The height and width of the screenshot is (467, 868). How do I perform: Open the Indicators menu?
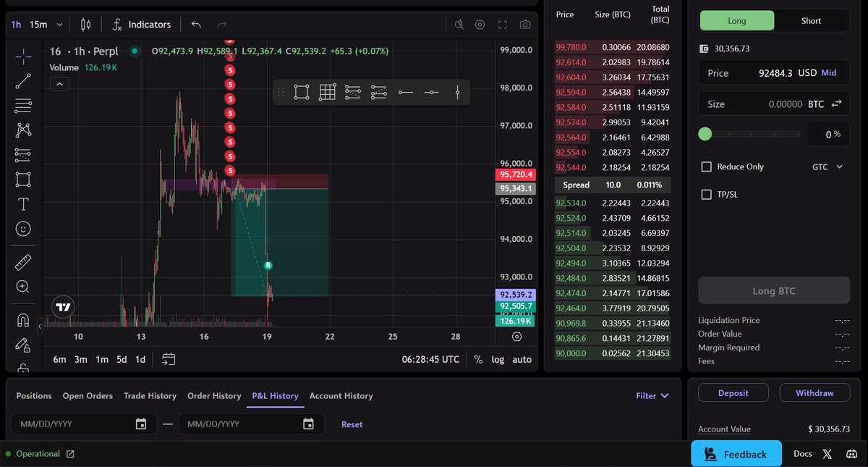point(141,25)
